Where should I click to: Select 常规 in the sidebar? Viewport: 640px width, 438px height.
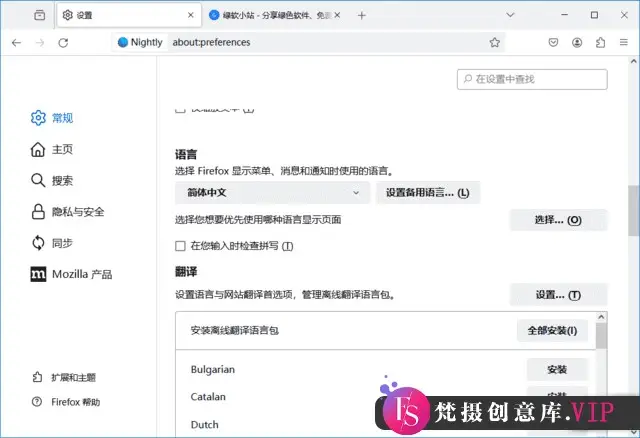pyautogui.click(x=52, y=118)
